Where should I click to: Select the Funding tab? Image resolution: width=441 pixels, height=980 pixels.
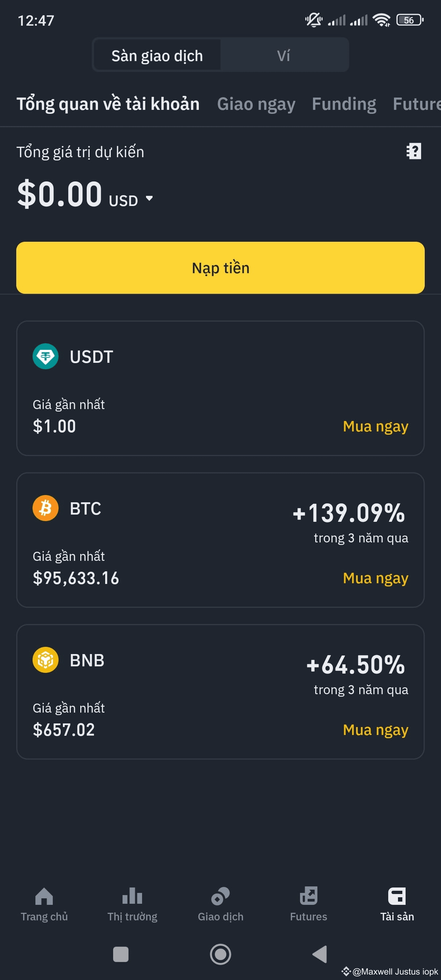point(344,104)
